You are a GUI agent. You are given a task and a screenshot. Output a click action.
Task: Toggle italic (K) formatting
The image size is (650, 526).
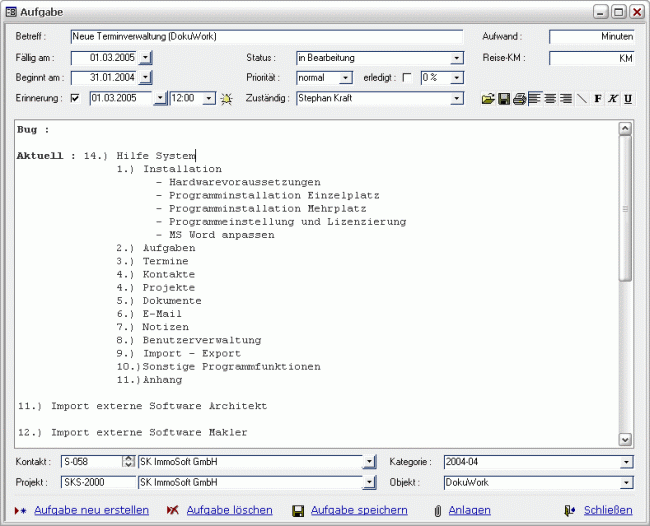coord(613,99)
